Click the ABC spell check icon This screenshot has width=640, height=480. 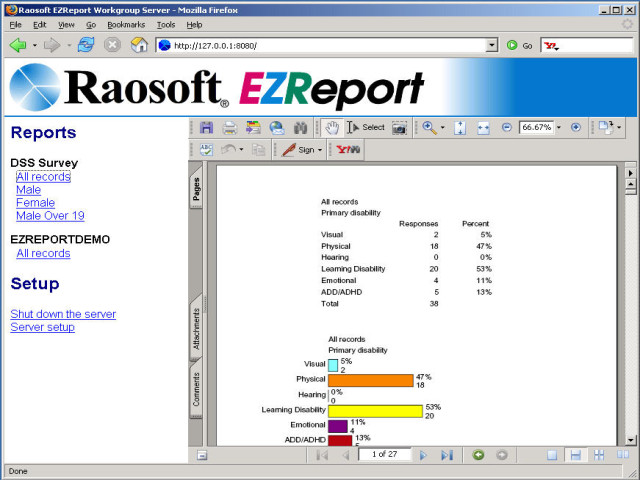[x=207, y=150]
